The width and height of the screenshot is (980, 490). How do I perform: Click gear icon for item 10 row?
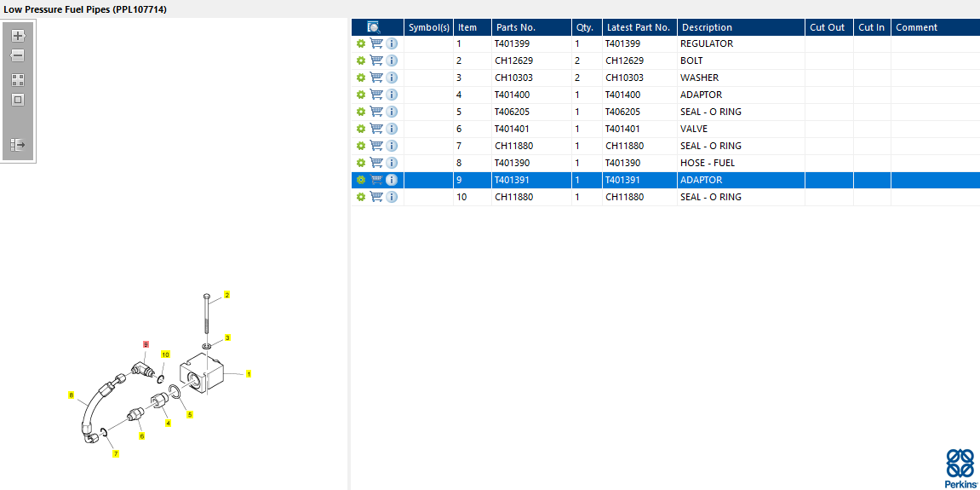point(361,197)
